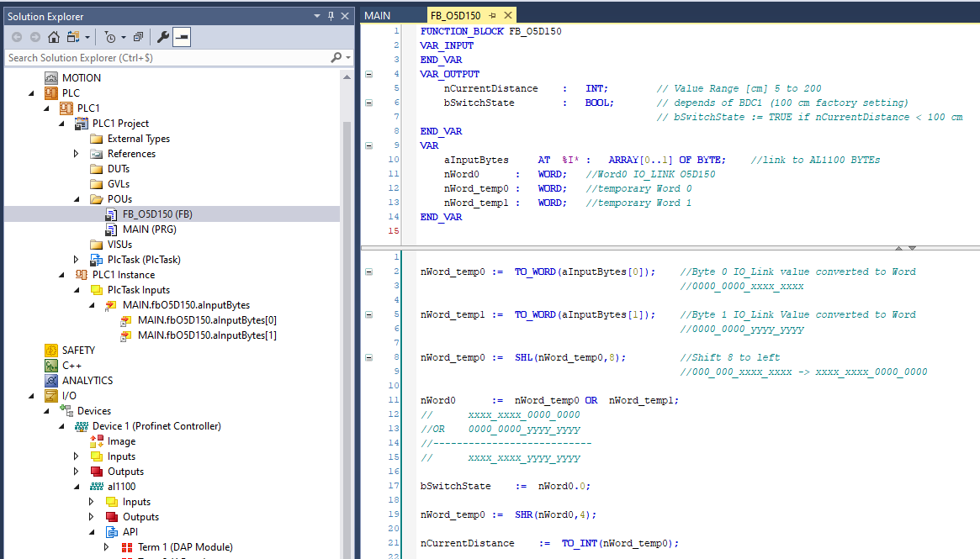Expand the References folder
This screenshot has height=559, width=980.
coord(74,153)
